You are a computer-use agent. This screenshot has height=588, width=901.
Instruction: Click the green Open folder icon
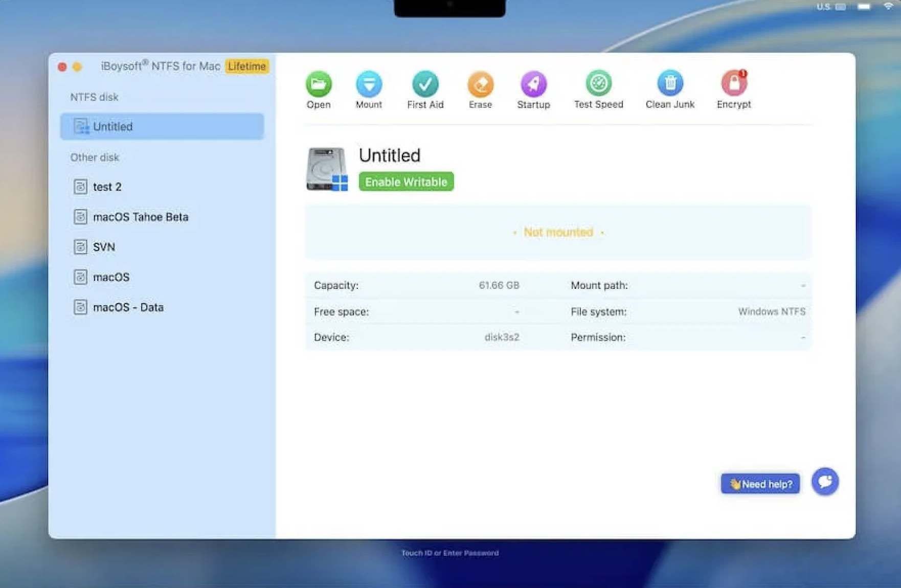coord(319,84)
